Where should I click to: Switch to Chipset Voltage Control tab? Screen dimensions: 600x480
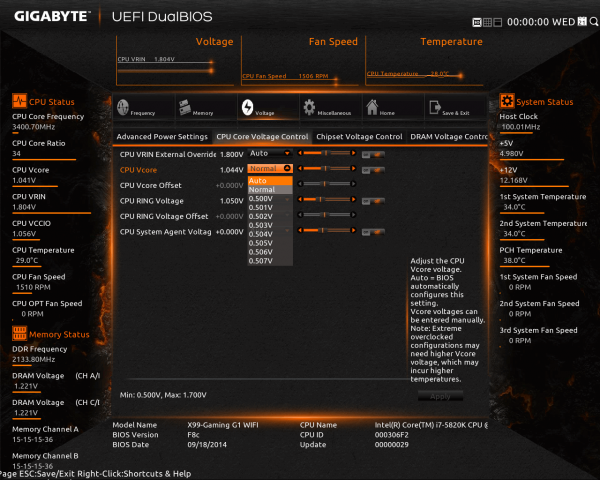pyautogui.click(x=359, y=137)
